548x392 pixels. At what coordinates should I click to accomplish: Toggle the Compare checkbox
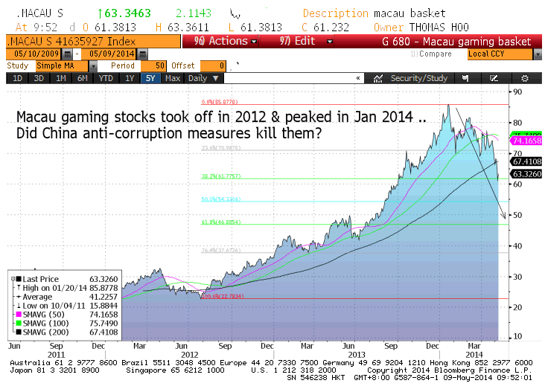[414, 54]
